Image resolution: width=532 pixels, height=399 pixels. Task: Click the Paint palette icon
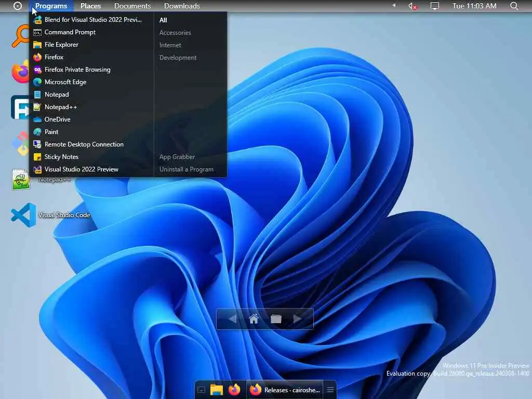tap(37, 132)
